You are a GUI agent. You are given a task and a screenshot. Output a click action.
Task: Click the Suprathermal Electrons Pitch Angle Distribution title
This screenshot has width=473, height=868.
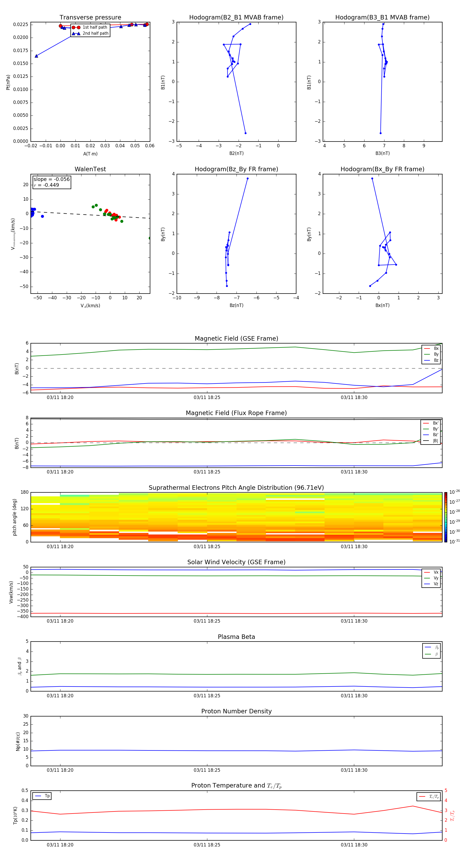pyautogui.click(x=236, y=488)
